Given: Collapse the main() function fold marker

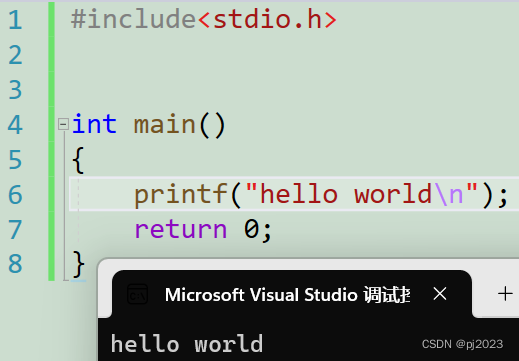Looking at the screenshot, I should tap(63, 124).
